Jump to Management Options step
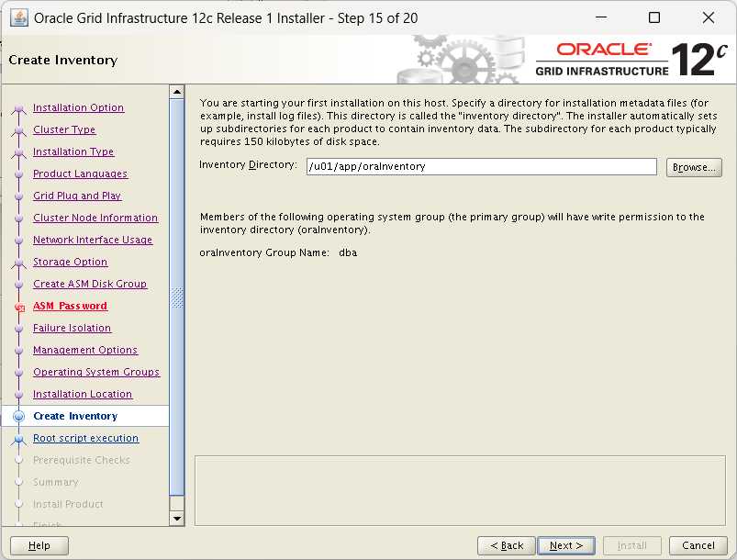The height and width of the screenshot is (560, 737). click(x=85, y=351)
